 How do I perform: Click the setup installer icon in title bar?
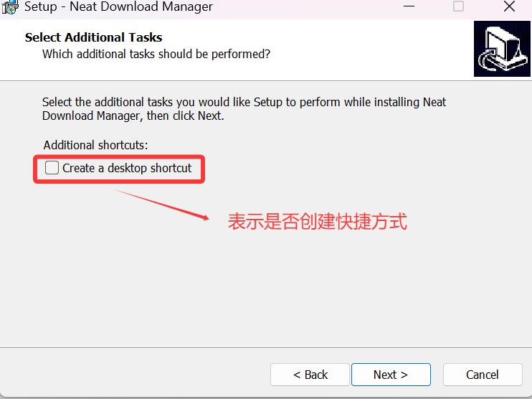pyautogui.click(x=10, y=7)
